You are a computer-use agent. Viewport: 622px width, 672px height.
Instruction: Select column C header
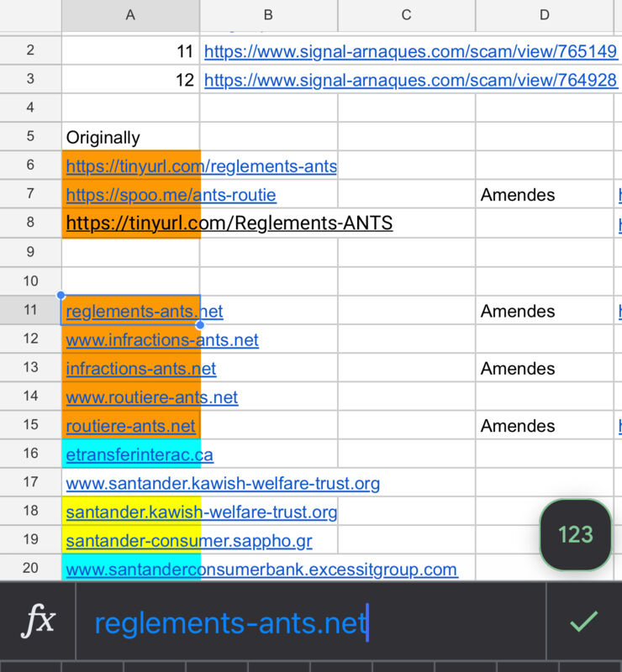coord(406,15)
